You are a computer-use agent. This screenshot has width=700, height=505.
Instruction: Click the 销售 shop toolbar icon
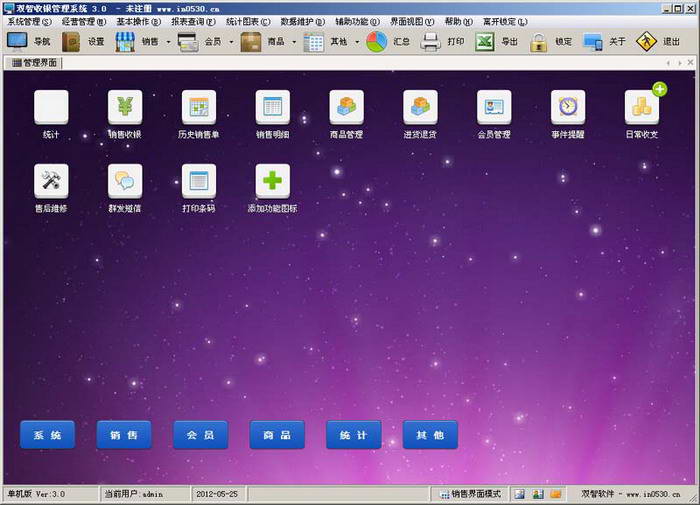(125, 42)
